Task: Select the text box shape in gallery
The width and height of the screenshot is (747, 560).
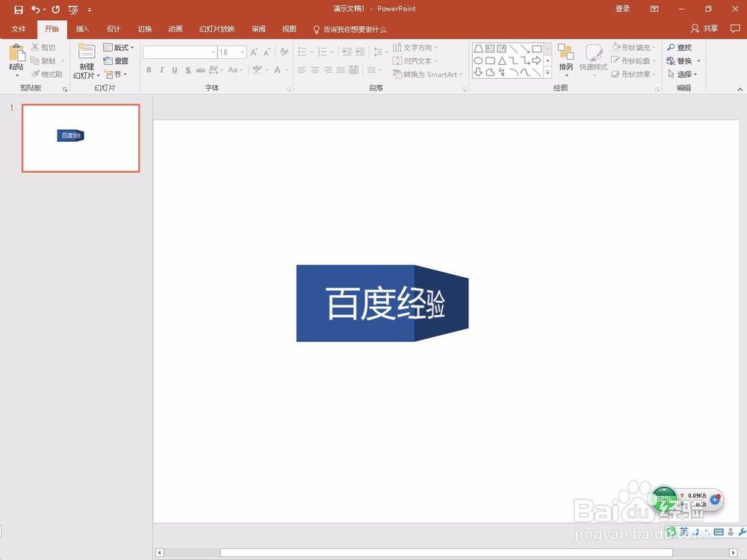Action: point(490,49)
